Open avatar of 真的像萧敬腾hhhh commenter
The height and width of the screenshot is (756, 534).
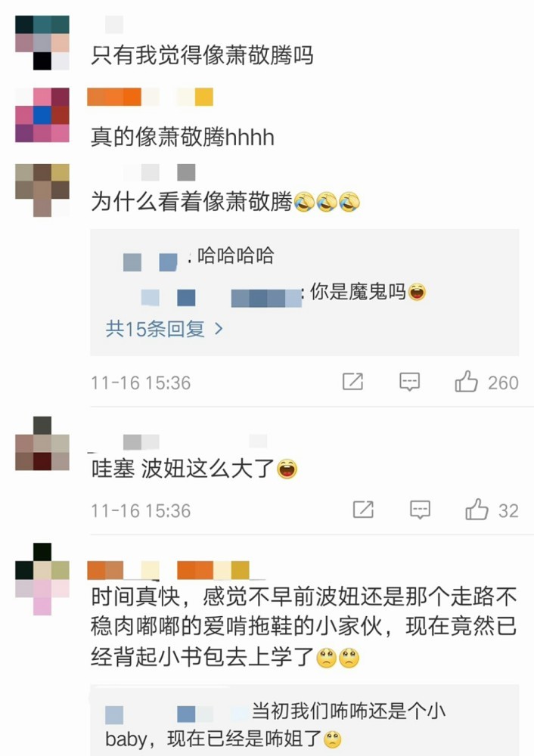(42, 115)
